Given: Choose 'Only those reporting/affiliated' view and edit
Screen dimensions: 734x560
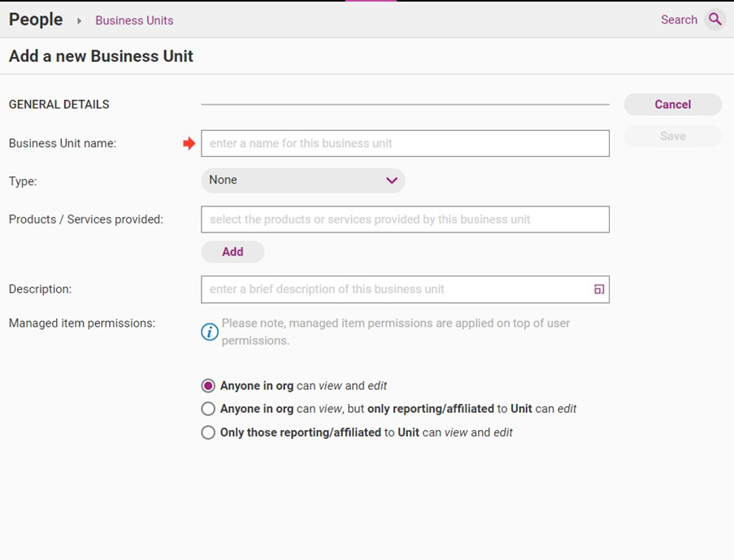Looking at the screenshot, I should (209, 432).
